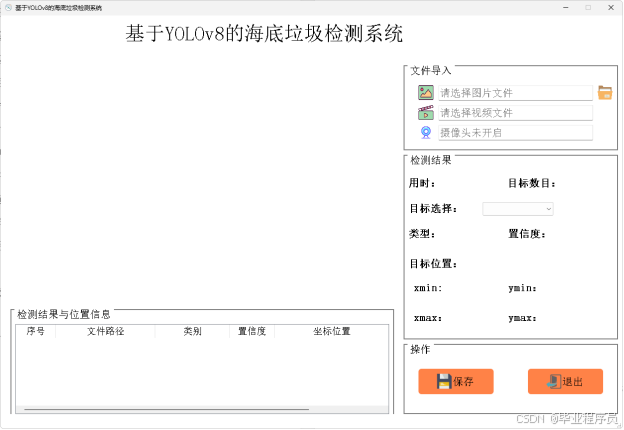The height and width of the screenshot is (430, 624).
Task: Click the xmax label
Action: (x=428, y=318)
